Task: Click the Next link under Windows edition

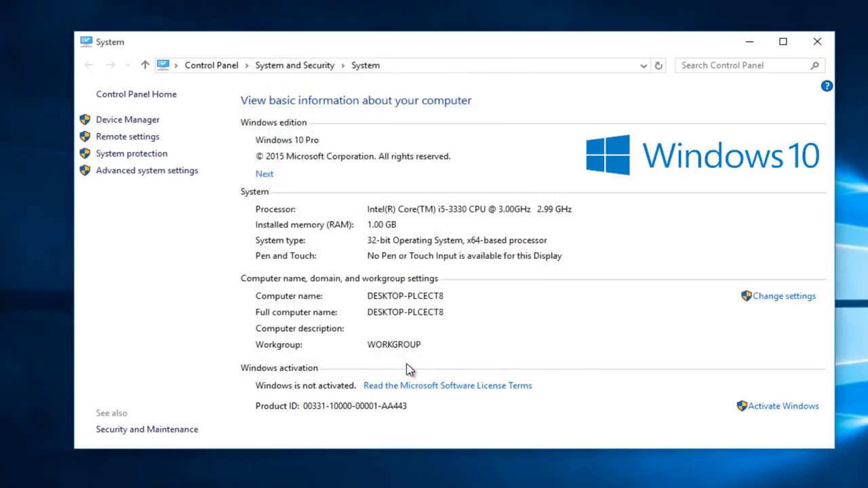Action: tap(264, 174)
